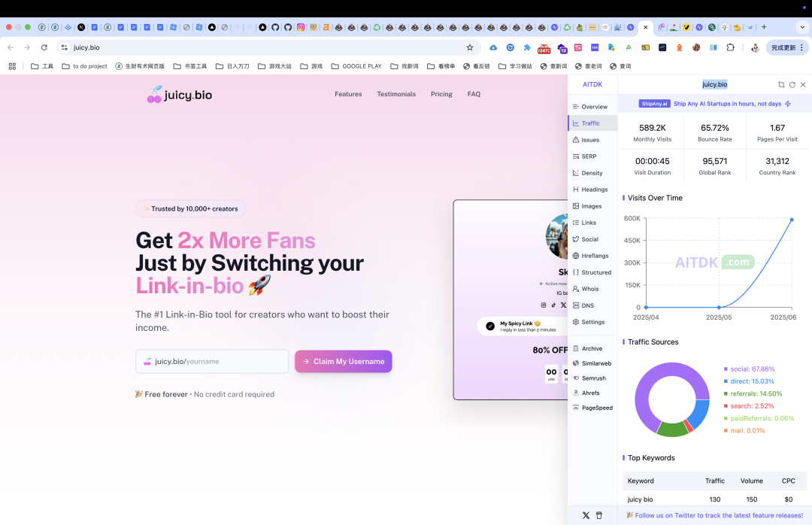Open the Headings section
The height and width of the screenshot is (525, 812).
pyautogui.click(x=590, y=190)
